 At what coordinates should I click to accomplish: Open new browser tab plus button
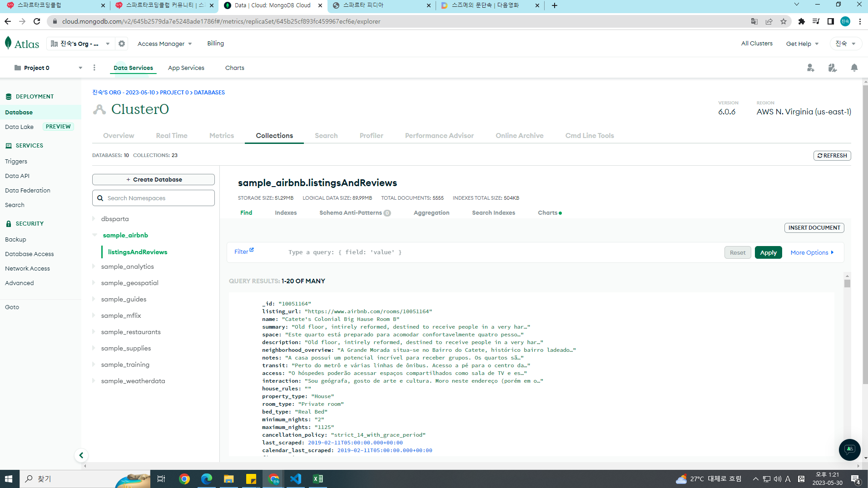tap(555, 5)
